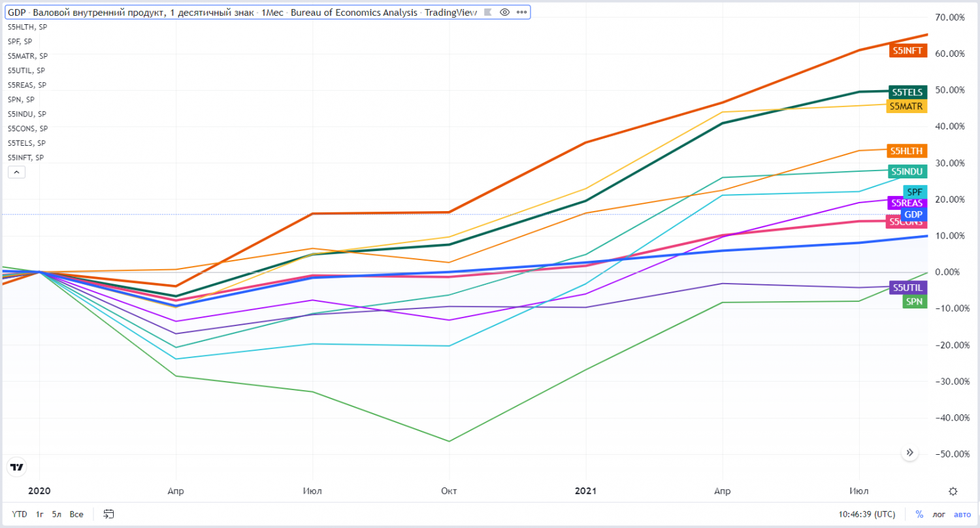Image resolution: width=980 pixels, height=528 pixels.
Task: Select the 1г time range
Action: (41, 514)
